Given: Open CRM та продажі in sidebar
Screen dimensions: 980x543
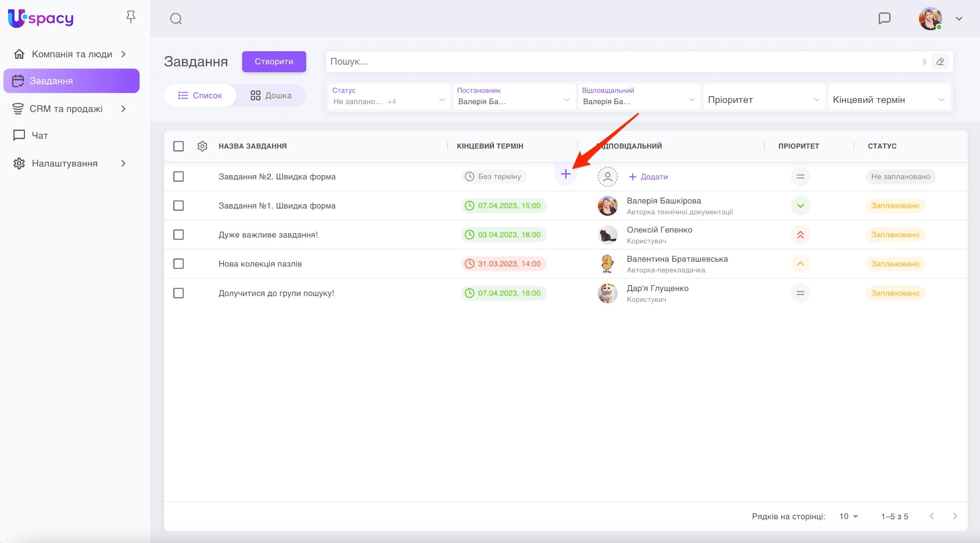Looking at the screenshot, I should (66, 109).
